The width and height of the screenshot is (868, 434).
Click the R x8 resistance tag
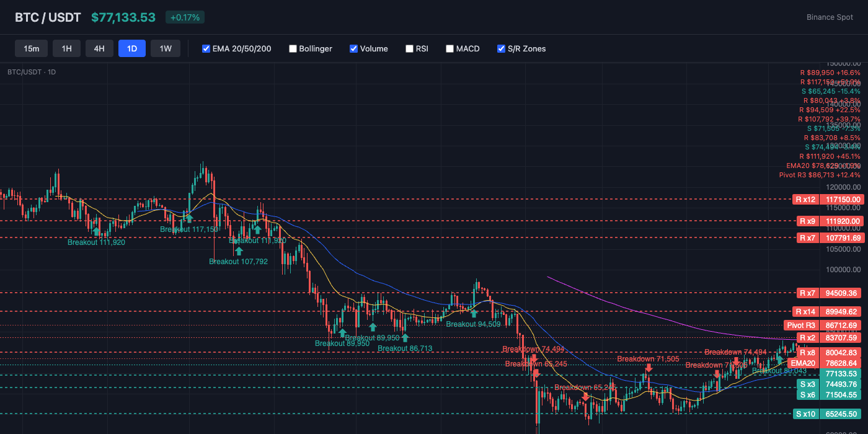tap(807, 352)
